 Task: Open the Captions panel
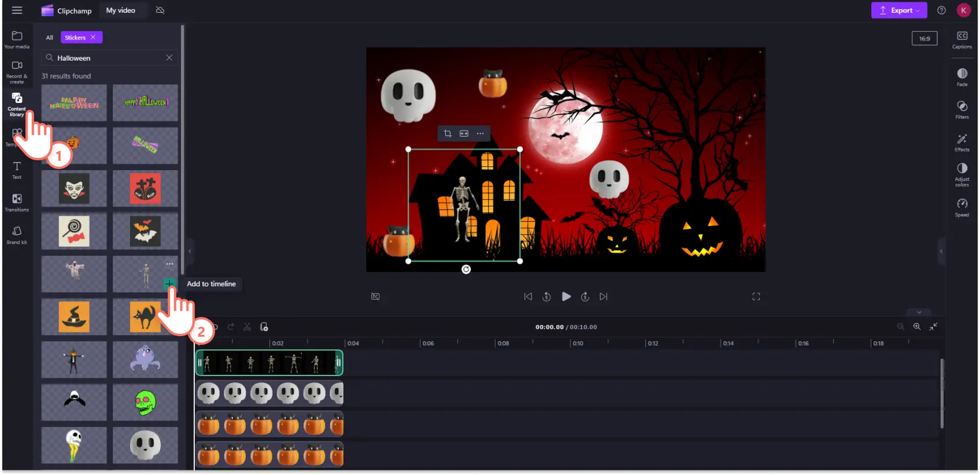click(962, 40)
